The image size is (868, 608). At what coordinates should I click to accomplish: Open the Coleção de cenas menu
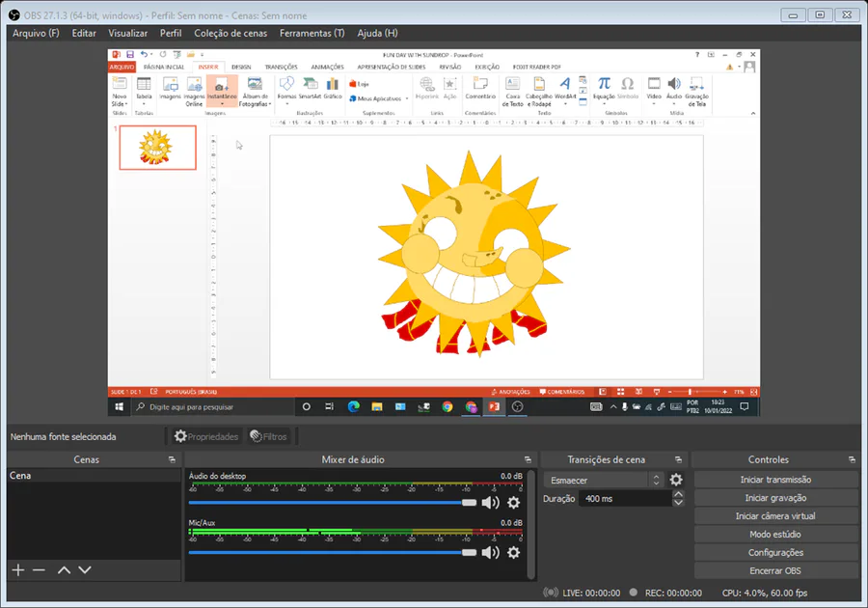pyautogui.click(x=231, y=33)
